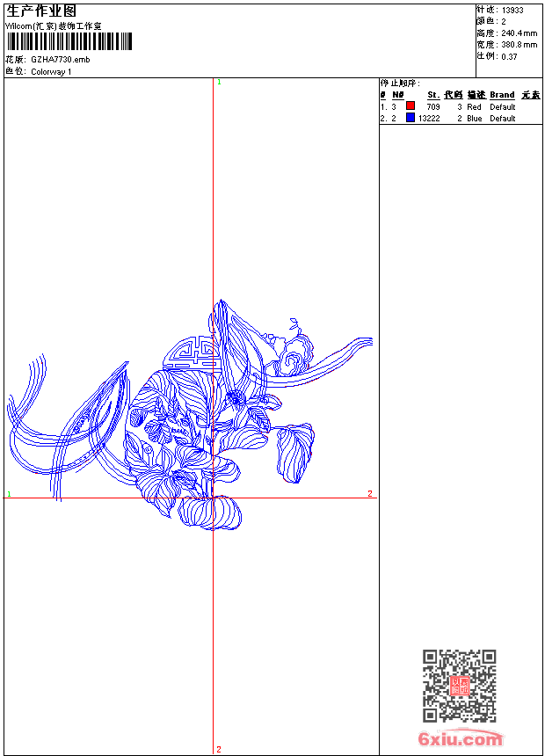Click the red seal logo inside QR code
The height and width of the screenshot is (756, 545).
[459, 686]
